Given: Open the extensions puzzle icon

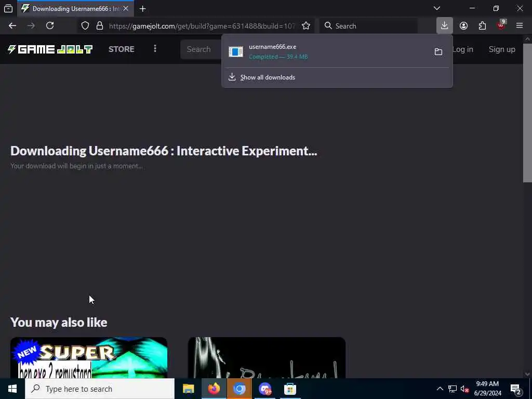Looking at the screenshot, I should point(482,26).
